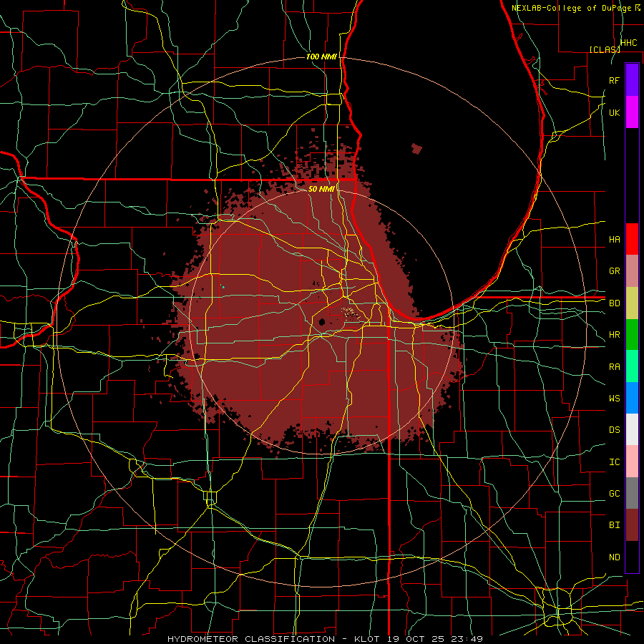Click the BI legend label
Screen dimensions: 644x644
(x=615, y=525)
